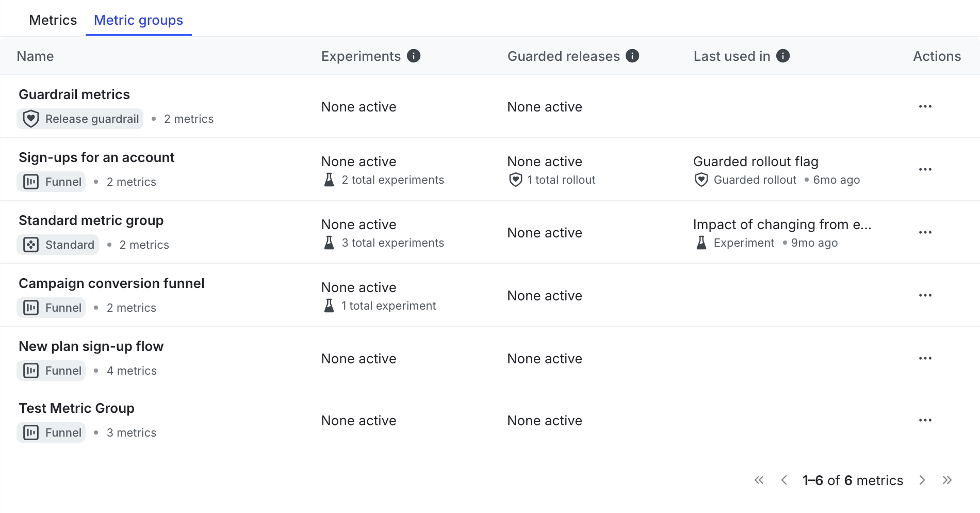This screenshot has width=980, height=513.
Task: Open actions menu for Campaign conversion funnel
Action: [925, 295]
